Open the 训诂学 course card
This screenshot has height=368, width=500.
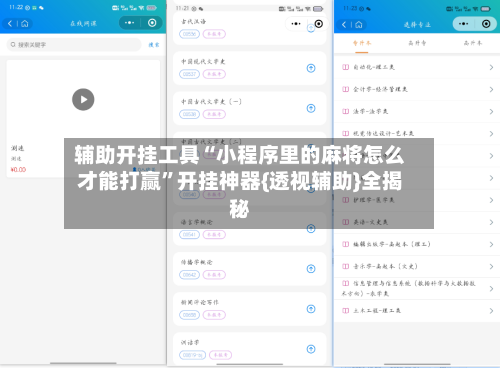[249, 349]
